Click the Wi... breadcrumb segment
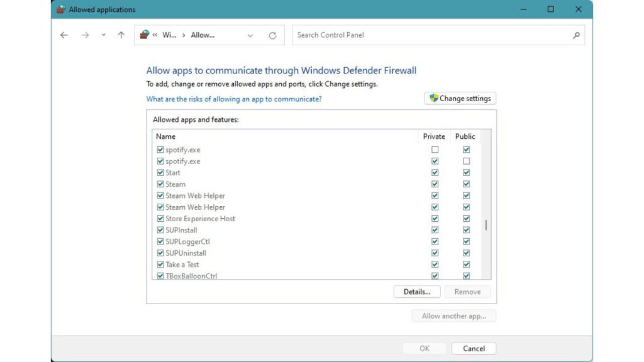This screenshot has width=644, height=362. click(169, 35)
